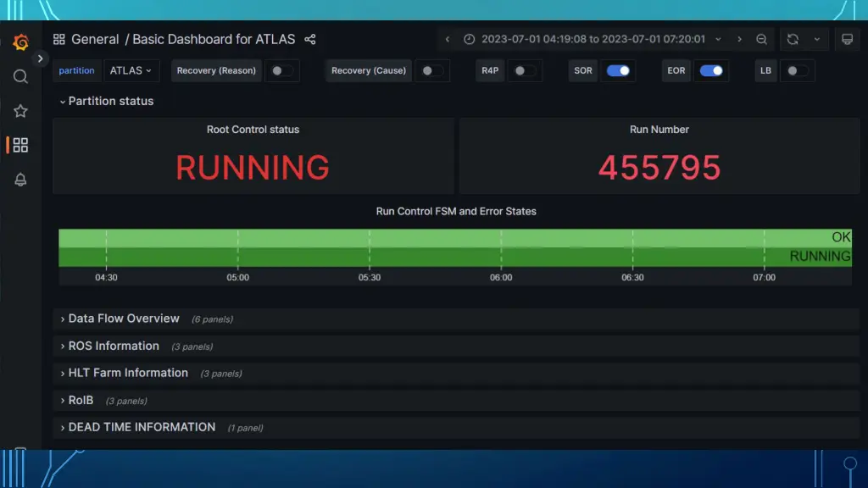The width and height of the screenshot is (868, 488).
Task: Enable the R4P annotation switch
Action: [525, 71]
